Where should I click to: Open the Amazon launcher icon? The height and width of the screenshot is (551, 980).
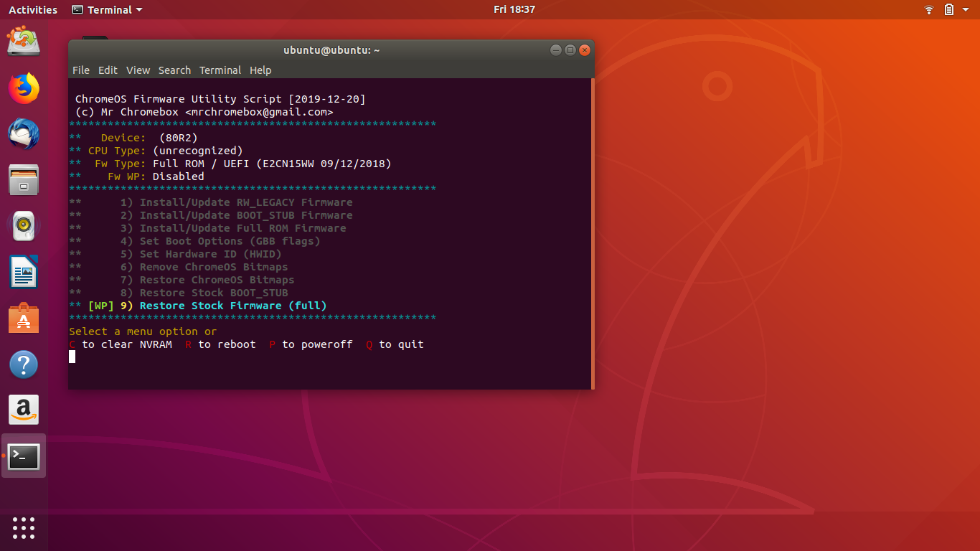[24, 410]
